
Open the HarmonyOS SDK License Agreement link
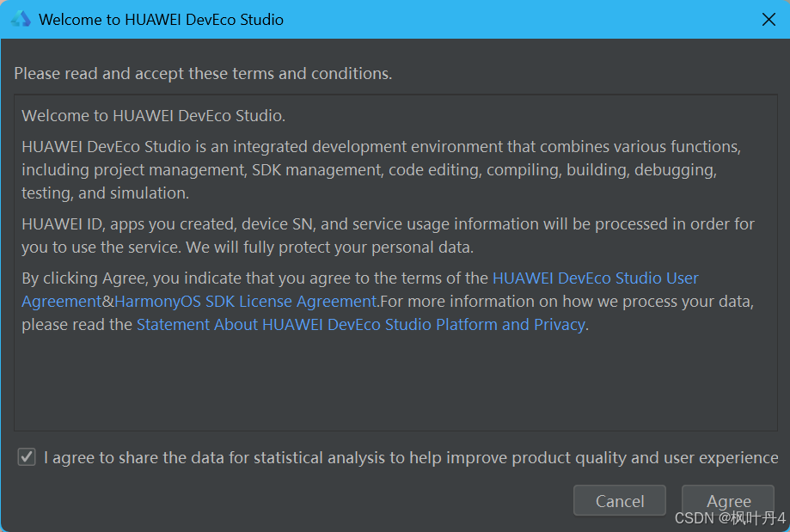point(245,302)
